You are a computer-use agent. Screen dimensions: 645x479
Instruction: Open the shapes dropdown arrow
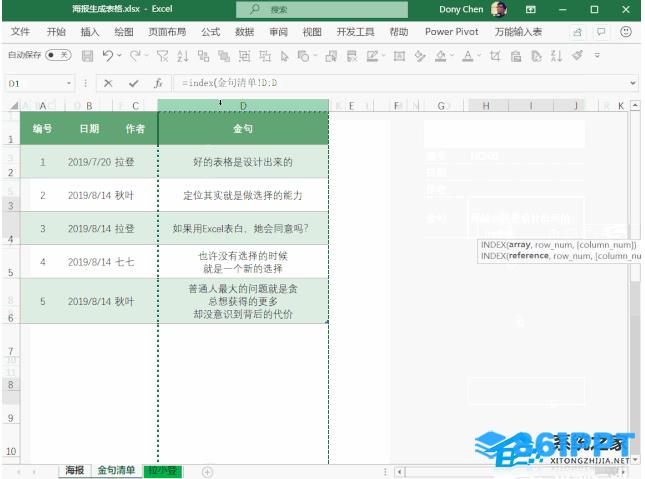point(315,55)
